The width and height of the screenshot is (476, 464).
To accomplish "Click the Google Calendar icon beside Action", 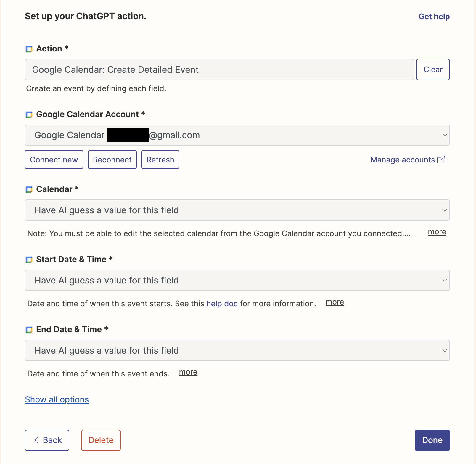I will coord(29,49).
